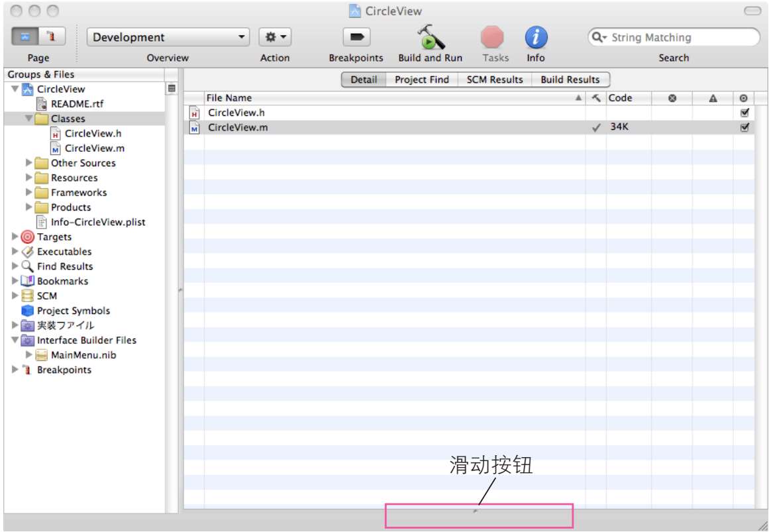The width and height of the screenshot is (771, 532).
Task: Click the CircleView project icon
Action: [x=28, y=89]
